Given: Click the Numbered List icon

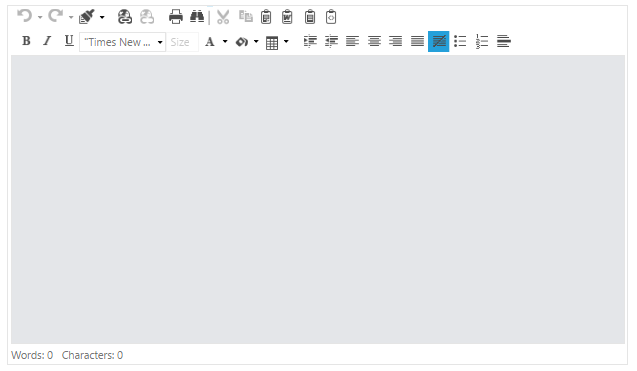Looking at the screenshot, I should click(x=482, y=41).
